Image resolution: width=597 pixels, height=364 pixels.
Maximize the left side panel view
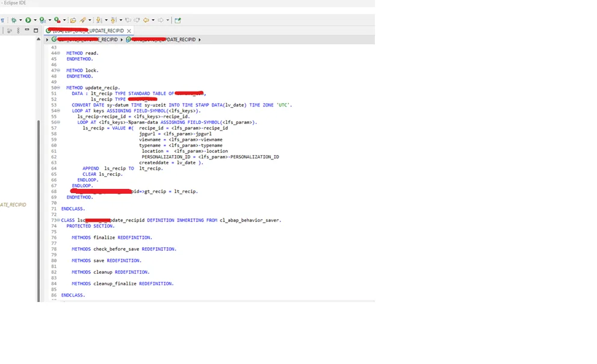click(x=36, y=30)
